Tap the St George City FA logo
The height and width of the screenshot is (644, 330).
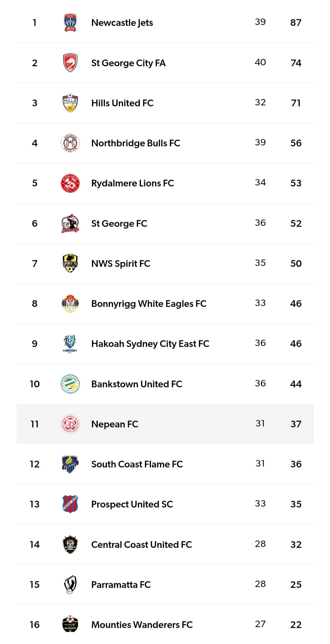pos(70,63)
